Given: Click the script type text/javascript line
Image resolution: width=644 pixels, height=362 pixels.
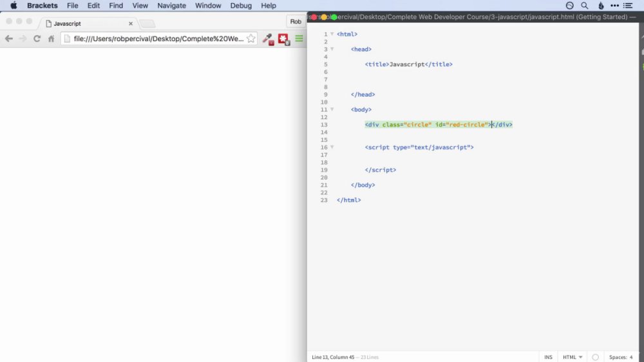Looking at the screenshot, I should (419, 147).
